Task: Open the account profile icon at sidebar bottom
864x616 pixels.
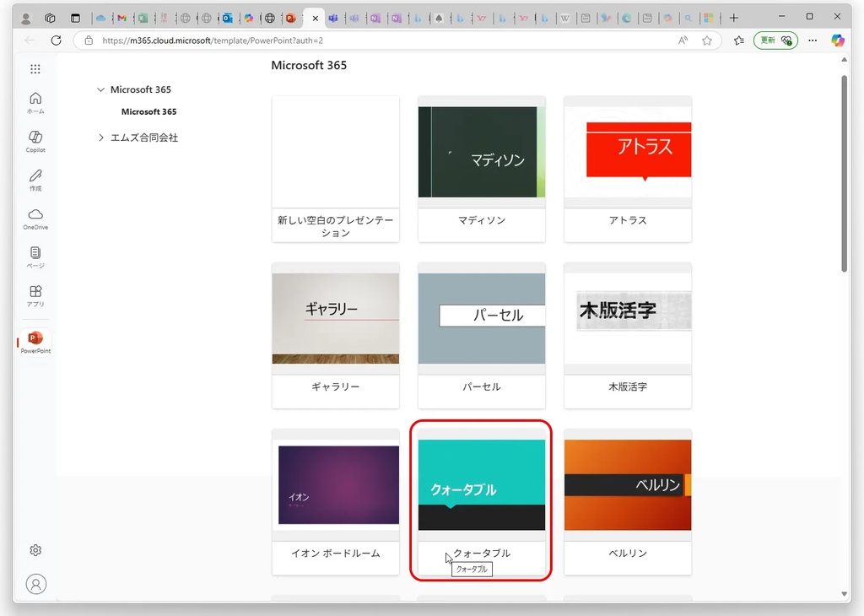Action: click(x=35, y=584)
